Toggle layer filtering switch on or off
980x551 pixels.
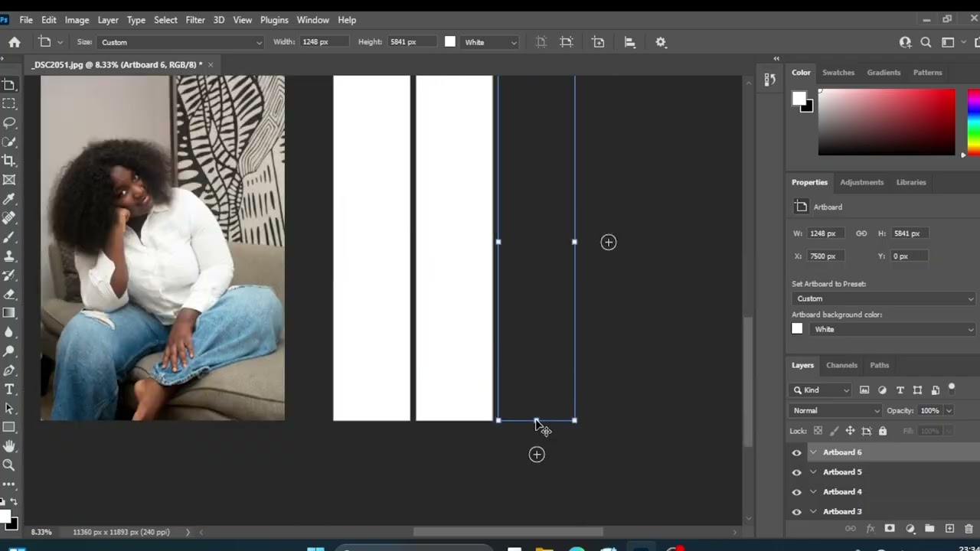tap(952, 390)
